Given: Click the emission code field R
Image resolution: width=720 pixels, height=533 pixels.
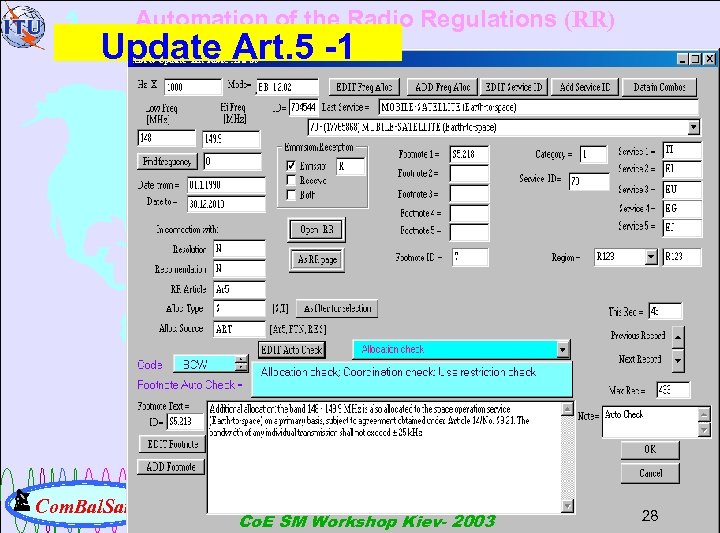Looking at the screenshot, I should coord(350,166).
